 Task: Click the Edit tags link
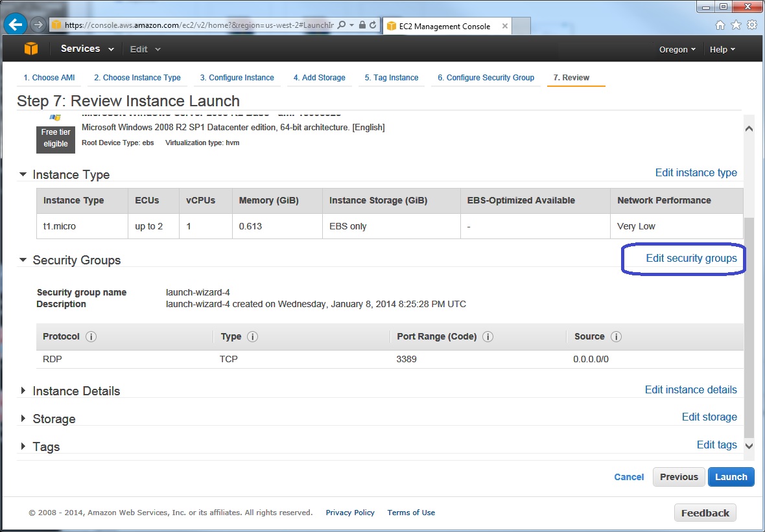716,445
